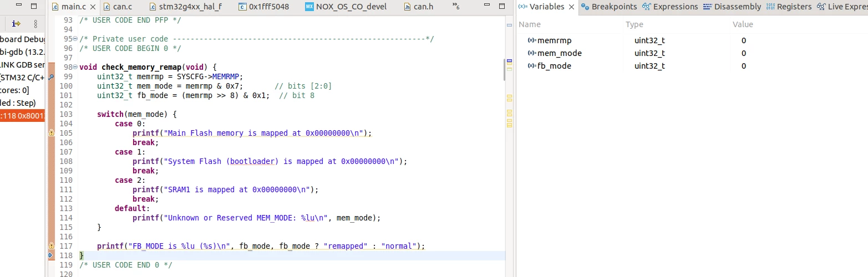This screenshot has width=868, height=277.
Task: Click the "// bit 8" comment
Action: [x=297, y=95]
